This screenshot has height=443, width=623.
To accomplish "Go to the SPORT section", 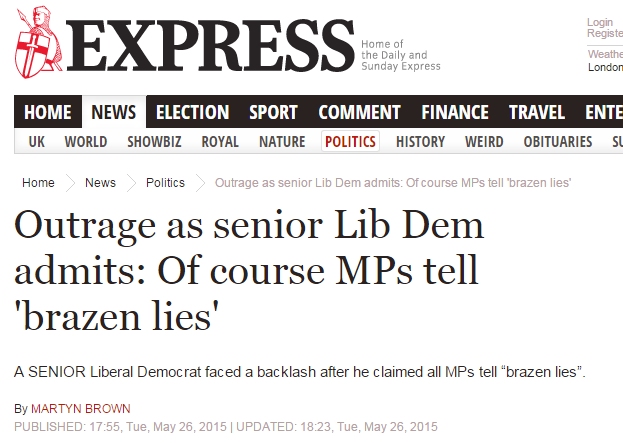I will (x=273, y=112).
